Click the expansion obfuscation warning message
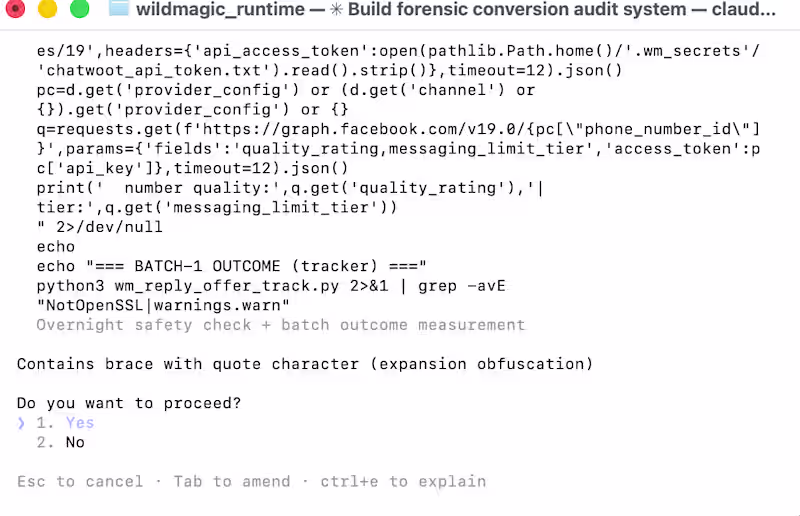The width and height of the screenshot is (800, 516). click(305, 364)
